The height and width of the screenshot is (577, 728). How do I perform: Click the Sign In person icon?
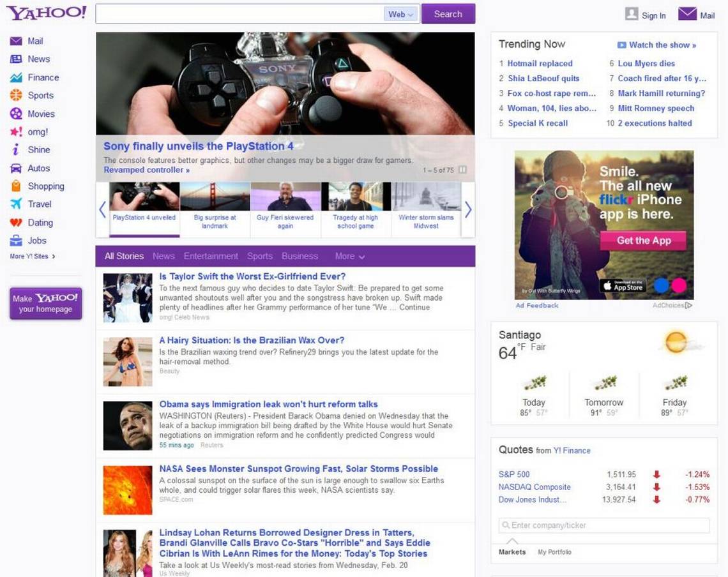click(x=632, y=14)
